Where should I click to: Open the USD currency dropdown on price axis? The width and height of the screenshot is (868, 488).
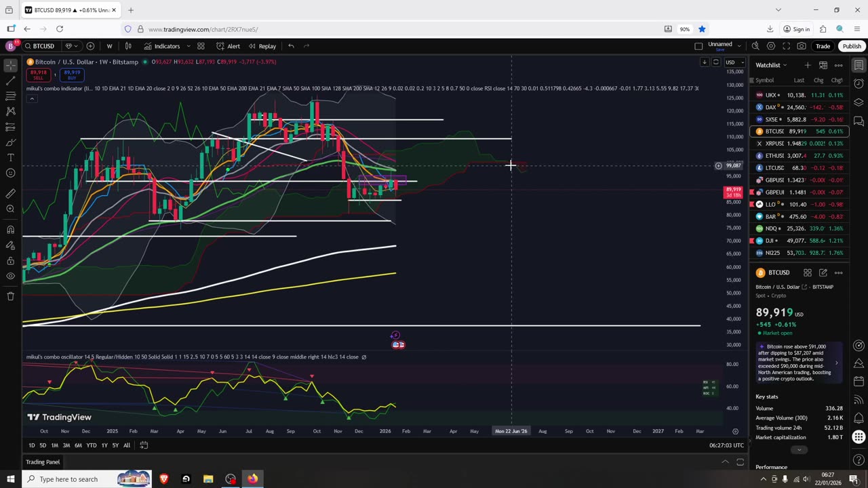coord(734,62)
